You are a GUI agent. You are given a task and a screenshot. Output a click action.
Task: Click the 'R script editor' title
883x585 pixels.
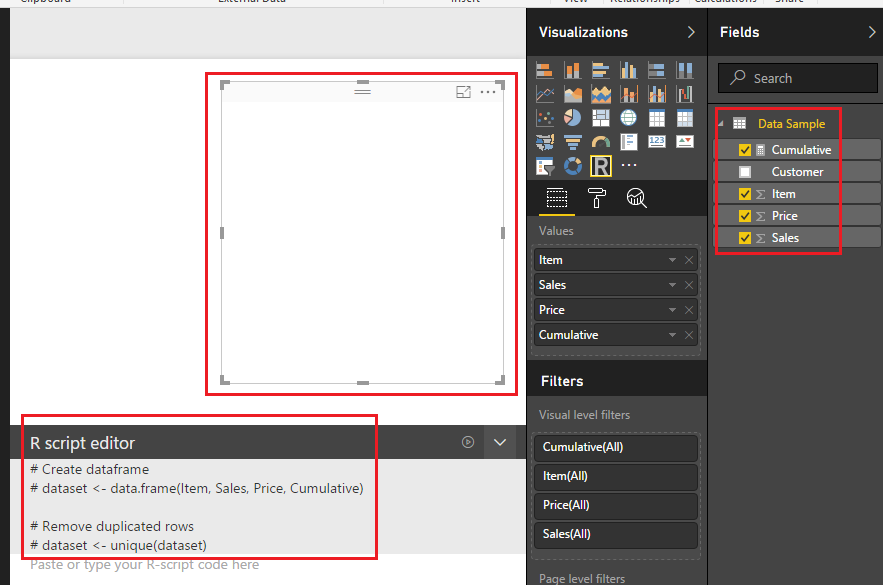point(82,443)
